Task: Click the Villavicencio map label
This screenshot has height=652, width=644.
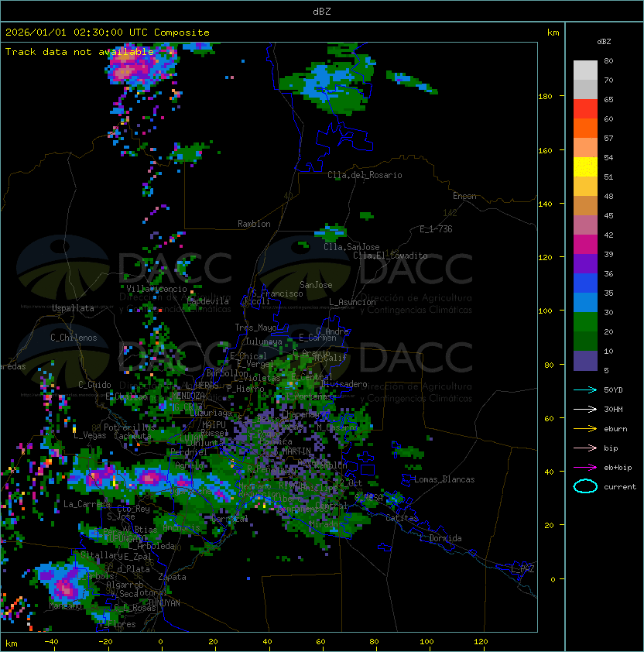Action: (156, 289)
